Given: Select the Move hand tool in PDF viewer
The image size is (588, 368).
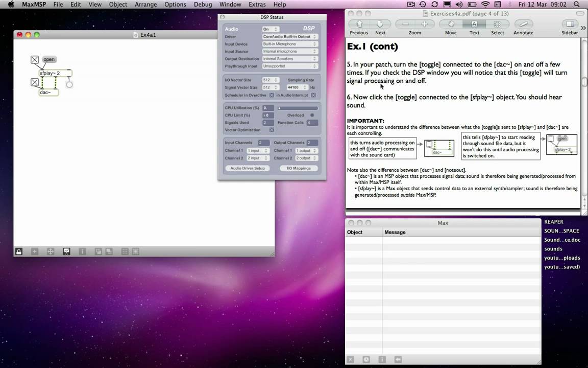Looking at the screenshot, I should tap(451, 24).
